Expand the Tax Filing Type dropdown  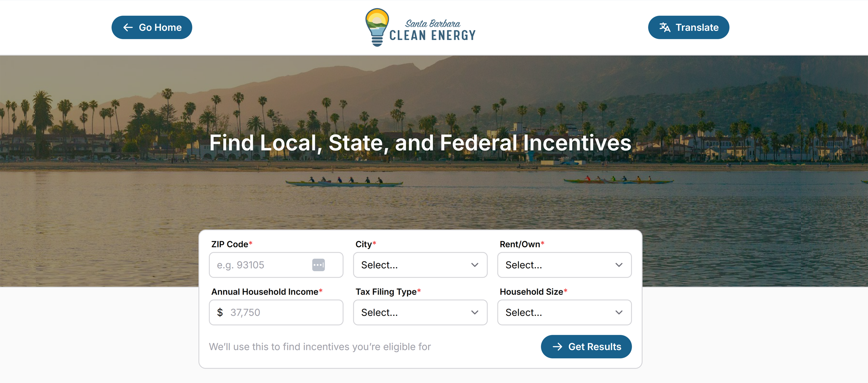(x=420, y=312)
